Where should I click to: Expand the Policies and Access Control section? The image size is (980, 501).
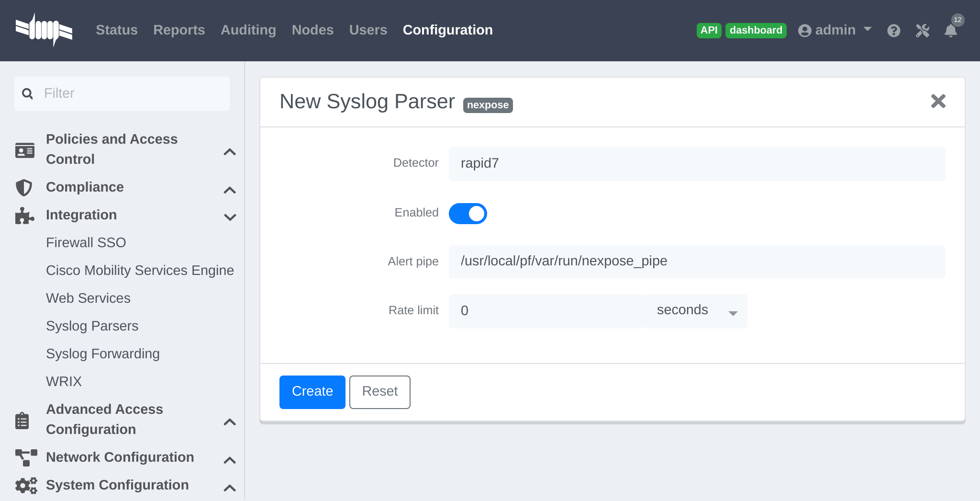tap(230, 152)
